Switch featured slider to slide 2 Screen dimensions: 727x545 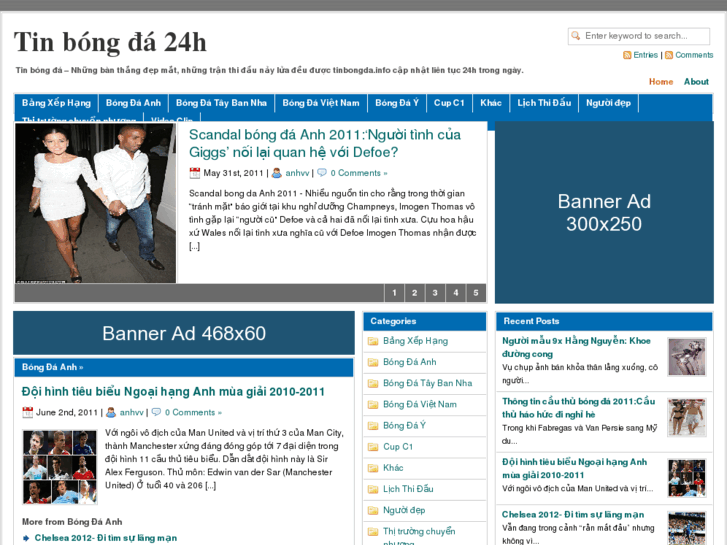point(415,293)
